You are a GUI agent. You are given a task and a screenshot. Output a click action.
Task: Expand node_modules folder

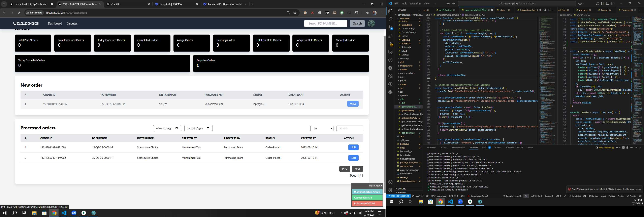click(x=407, y=73)
